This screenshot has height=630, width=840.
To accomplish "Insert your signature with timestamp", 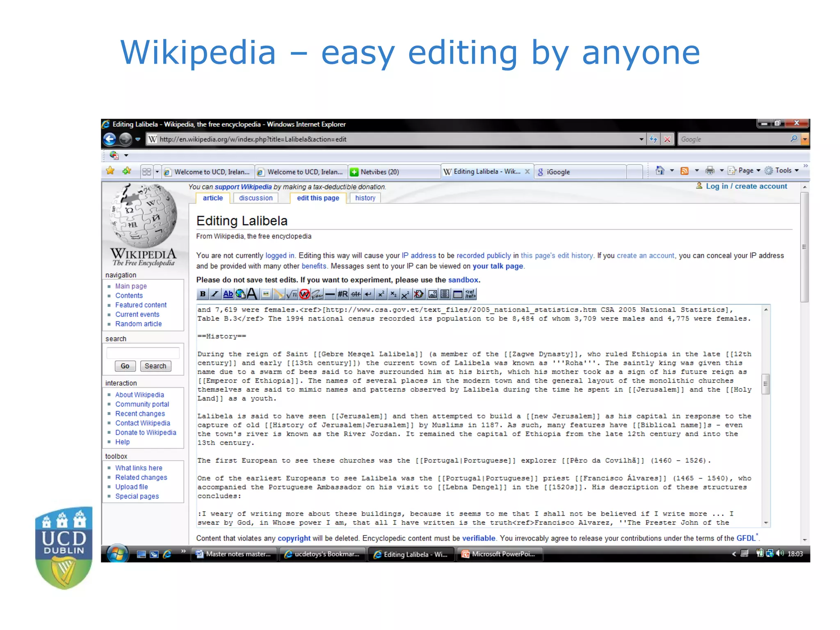I will coord(317,294).
